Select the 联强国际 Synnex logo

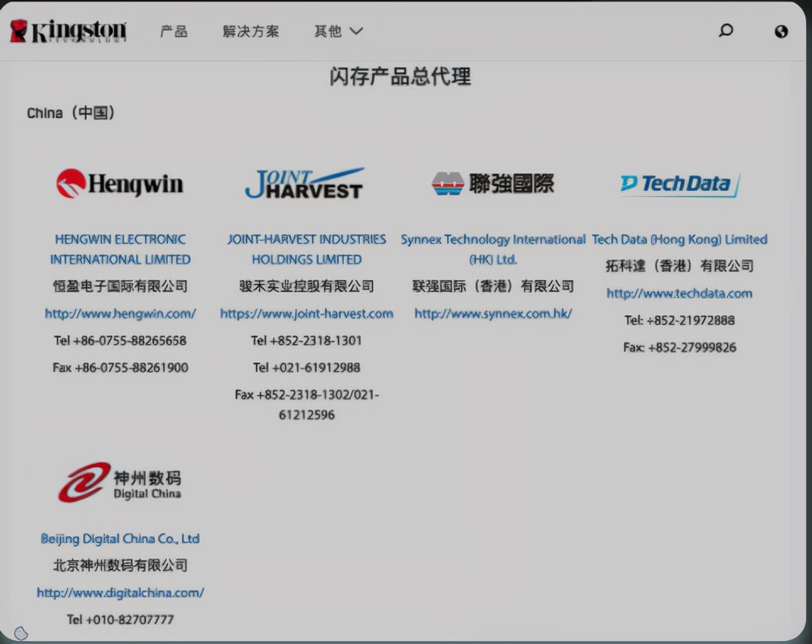tap(494, 183)
